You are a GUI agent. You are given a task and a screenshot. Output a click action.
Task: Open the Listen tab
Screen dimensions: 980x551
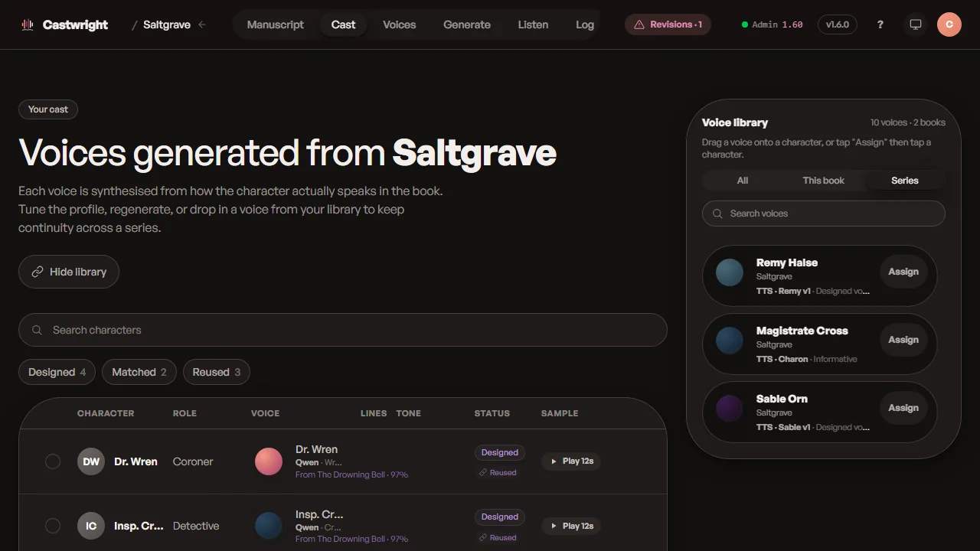click(533, 24)
